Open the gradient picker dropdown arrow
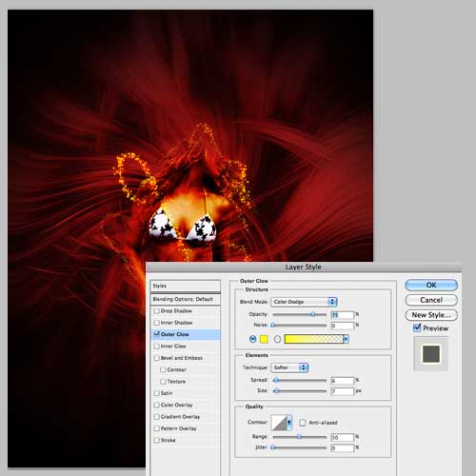The width and height of the screenshot is (476, 476). point(346,339)
